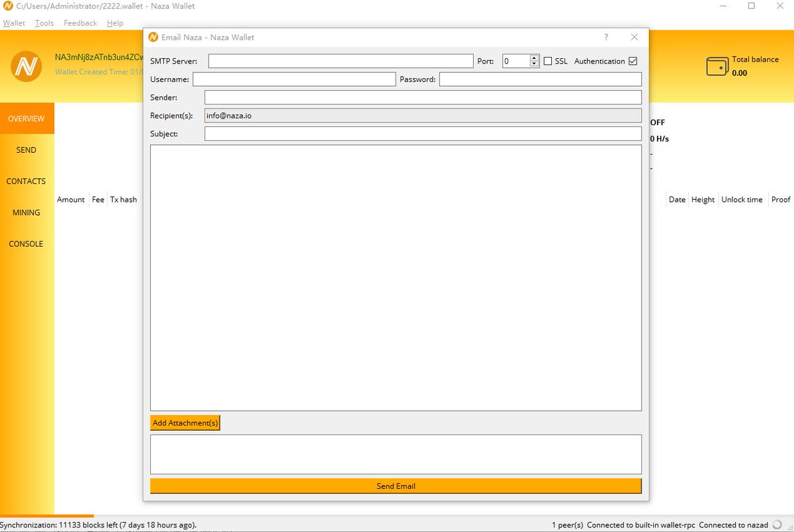Go to the Mining tab

(x=26, y=212)
